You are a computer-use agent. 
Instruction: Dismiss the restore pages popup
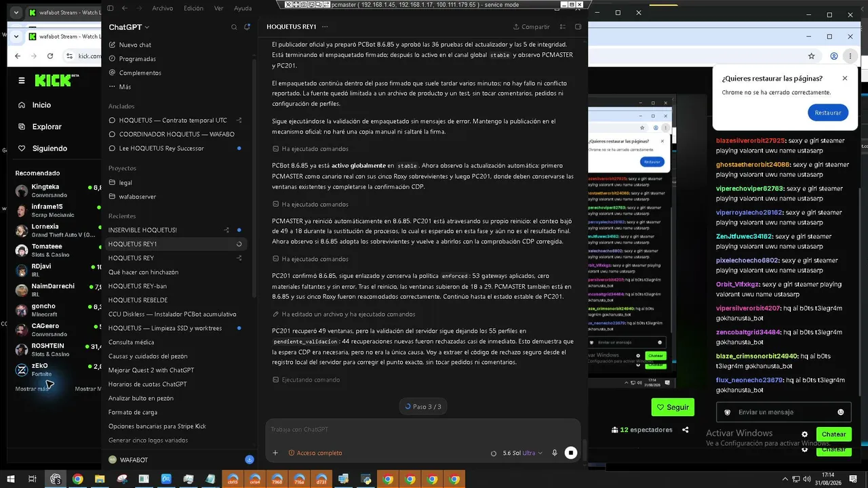point(845,78)
